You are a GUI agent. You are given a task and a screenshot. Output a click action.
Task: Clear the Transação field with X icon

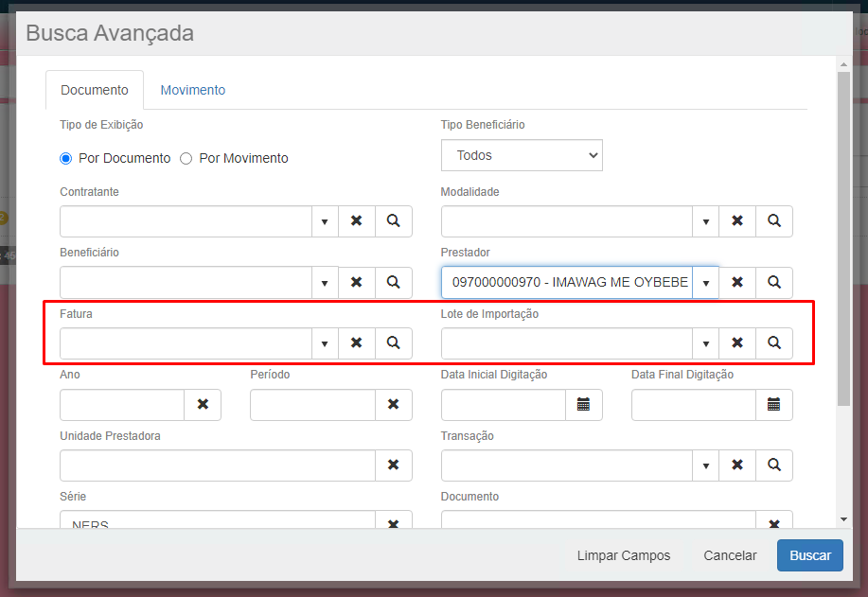[x=737, y=465]
